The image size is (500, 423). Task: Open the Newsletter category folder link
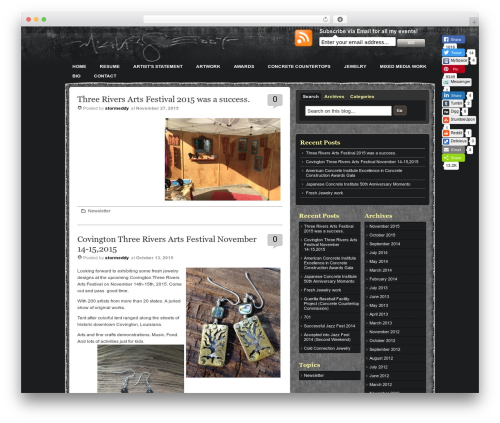pyautogui.click(x=99, y=211)
